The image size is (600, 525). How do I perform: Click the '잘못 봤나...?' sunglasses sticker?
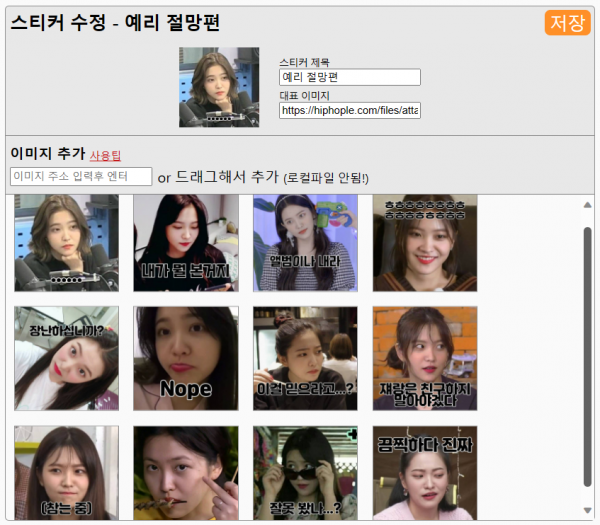tap(305, 473)
